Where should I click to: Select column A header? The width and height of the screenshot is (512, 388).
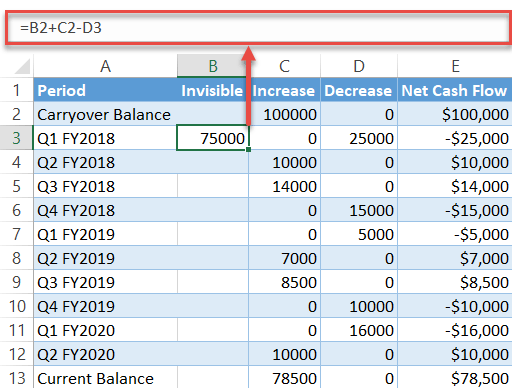(x=105, y=66)
